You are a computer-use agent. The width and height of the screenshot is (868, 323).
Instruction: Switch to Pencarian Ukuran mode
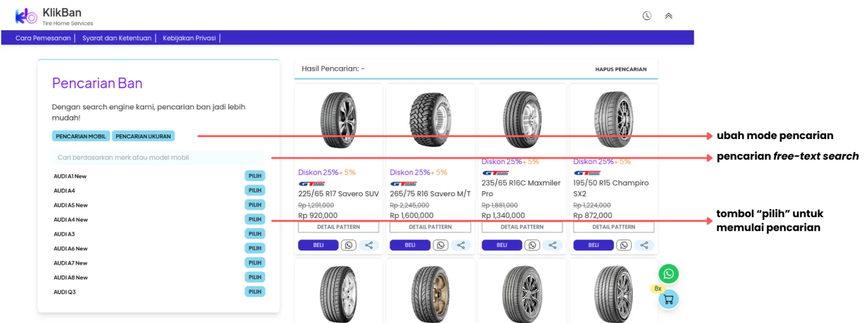click(143, 136)
